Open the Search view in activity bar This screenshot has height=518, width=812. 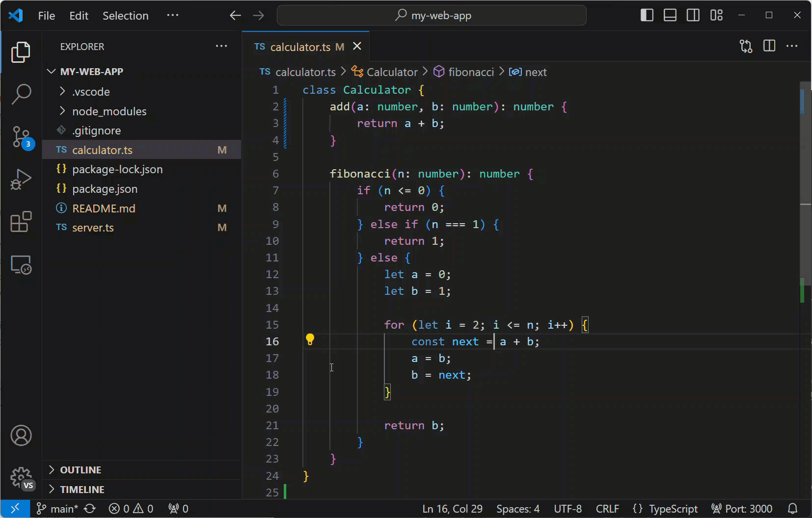tap(21, 94)
